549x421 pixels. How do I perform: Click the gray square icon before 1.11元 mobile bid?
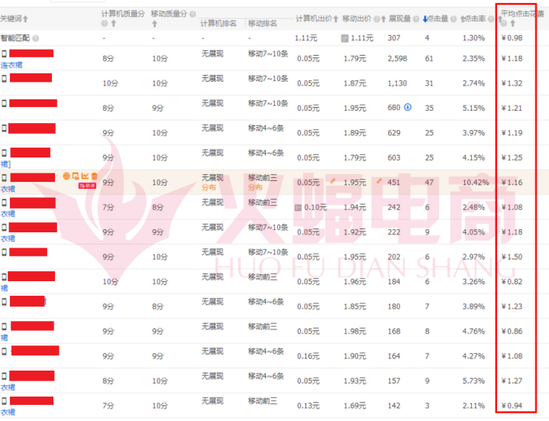tap(345, 38)
